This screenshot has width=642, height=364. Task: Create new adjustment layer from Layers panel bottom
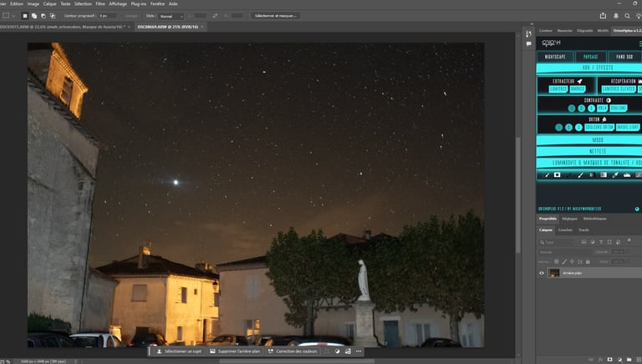coord(619,360)
